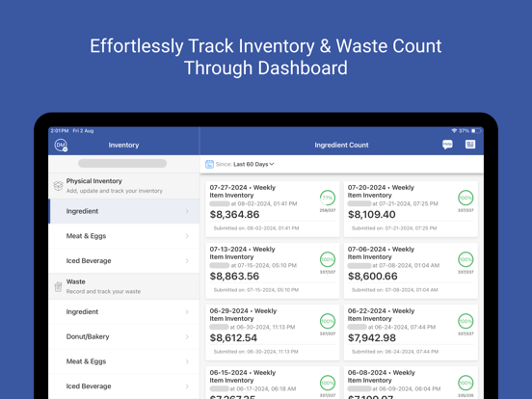Click the 100% ring on 07-13-2024 card
The width and height of the screenshot is (532, 399).
pyautogui.click(x=328, y=259)
